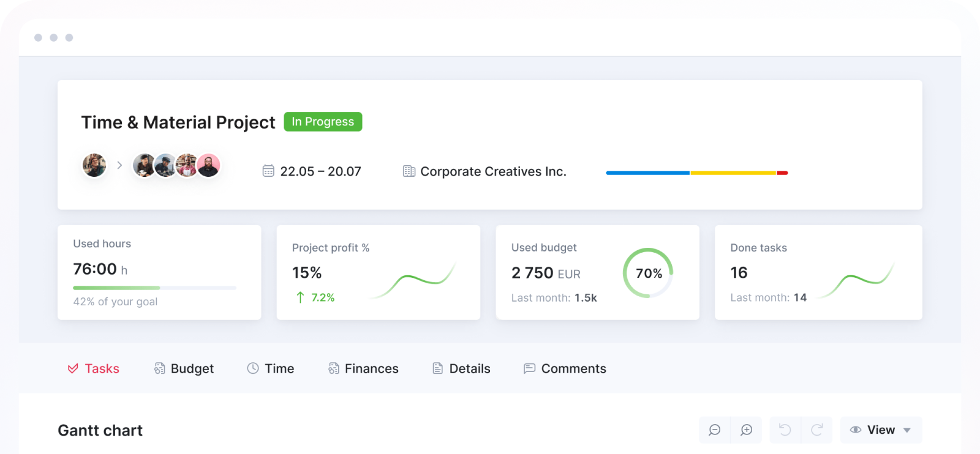The height and width of the screenshot is (454, 980).
Task: Click the last team member avatar
Action: click(x=209, y=165)
